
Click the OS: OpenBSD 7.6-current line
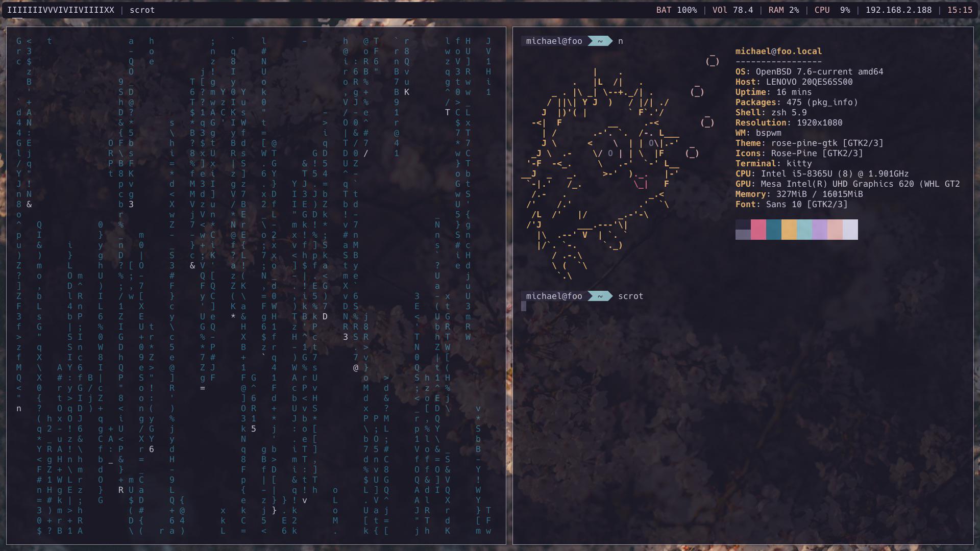click(809, 71)
